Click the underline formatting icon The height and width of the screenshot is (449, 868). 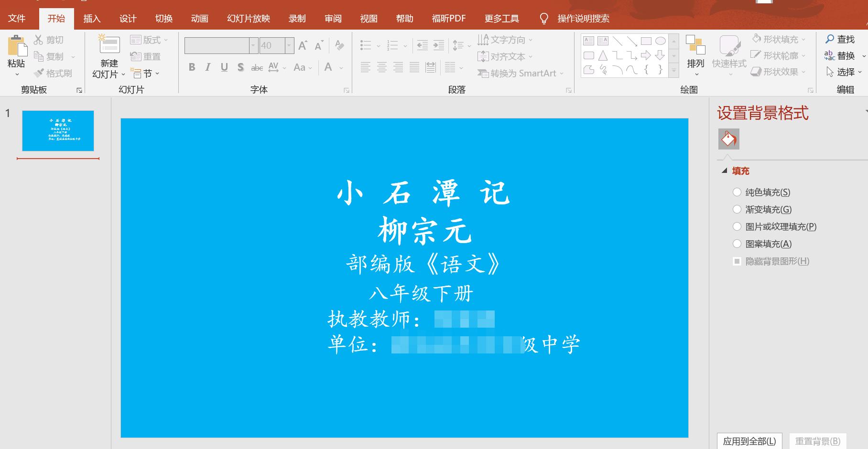point(224,67)
